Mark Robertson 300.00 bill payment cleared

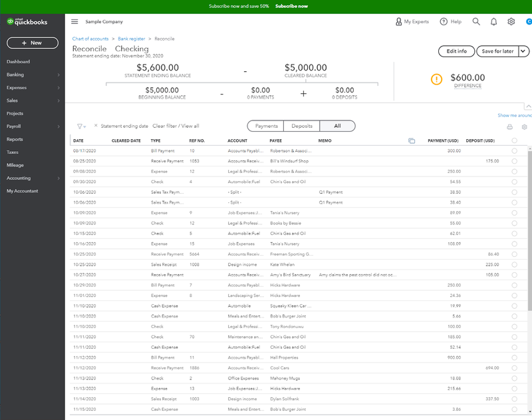514,150
